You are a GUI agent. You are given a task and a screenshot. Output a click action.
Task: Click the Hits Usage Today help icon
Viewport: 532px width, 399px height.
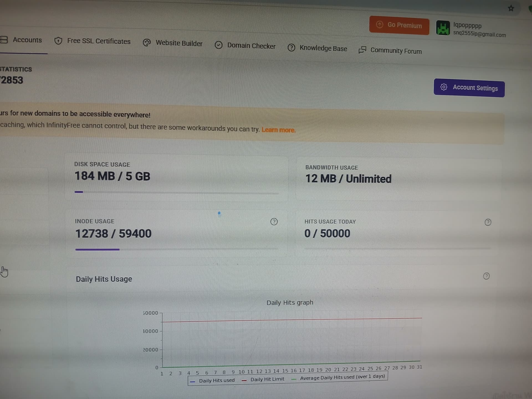(488, 222)
